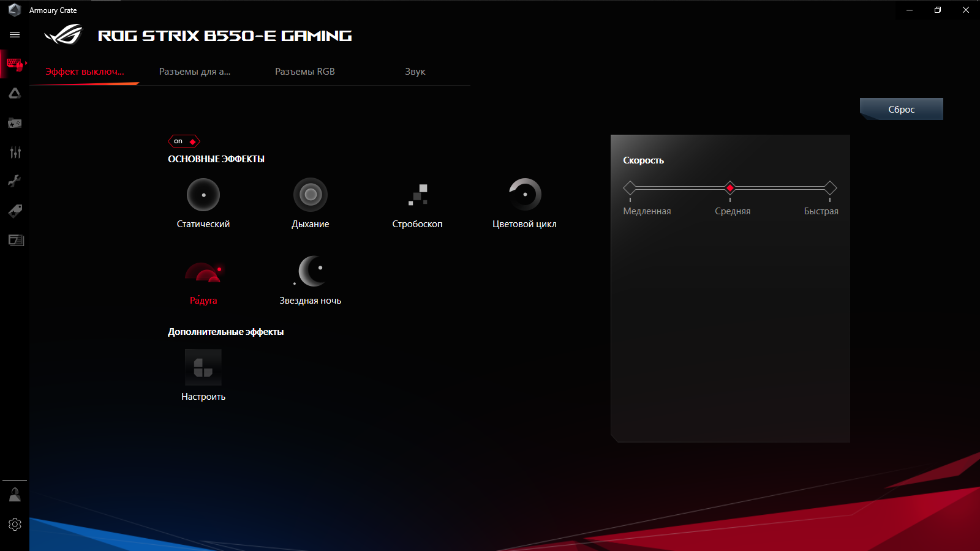
Task: Open scenario profiles sliders icon
Action: coord(15,152)
